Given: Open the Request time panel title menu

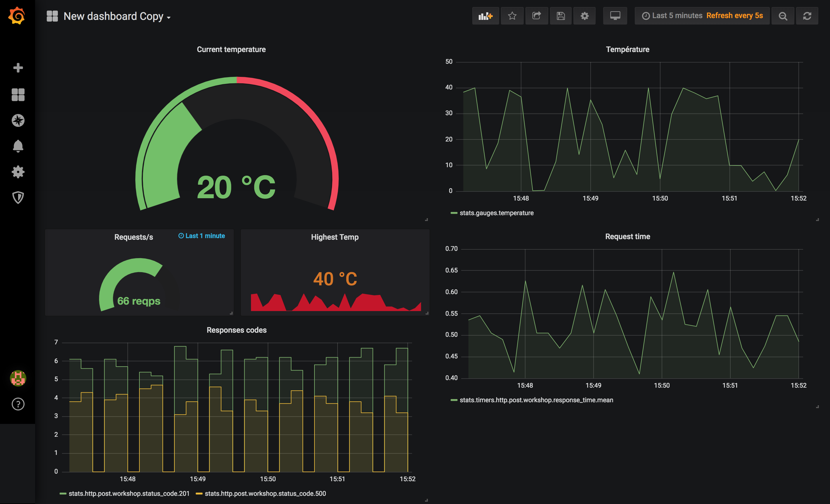Looking at the screenshot, I should point(627,237).
